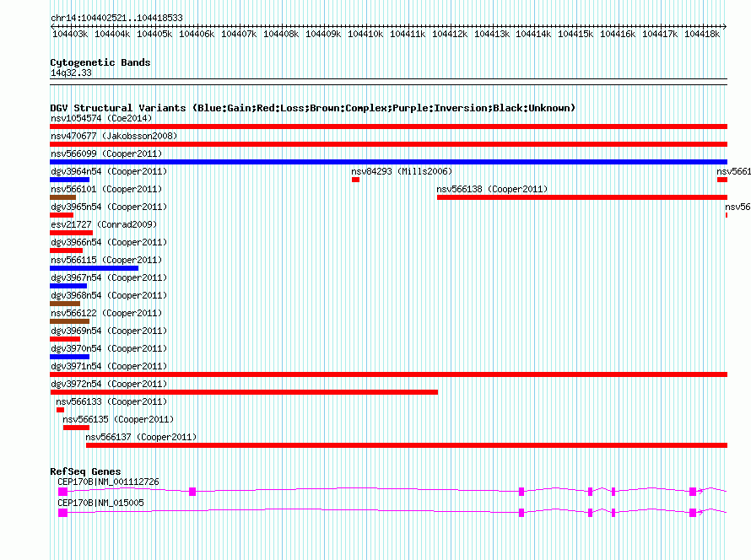This screenshot has width=751, height=560.
Task: Open dgv3967n54 (Cooper2011) label
Action: 109,277
